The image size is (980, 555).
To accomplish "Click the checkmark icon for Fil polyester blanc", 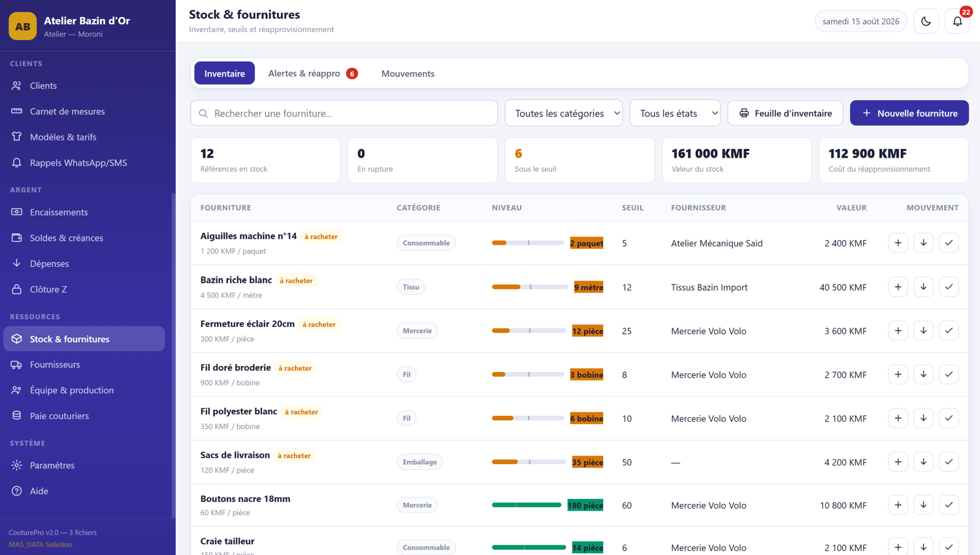I will coord(949,418).
